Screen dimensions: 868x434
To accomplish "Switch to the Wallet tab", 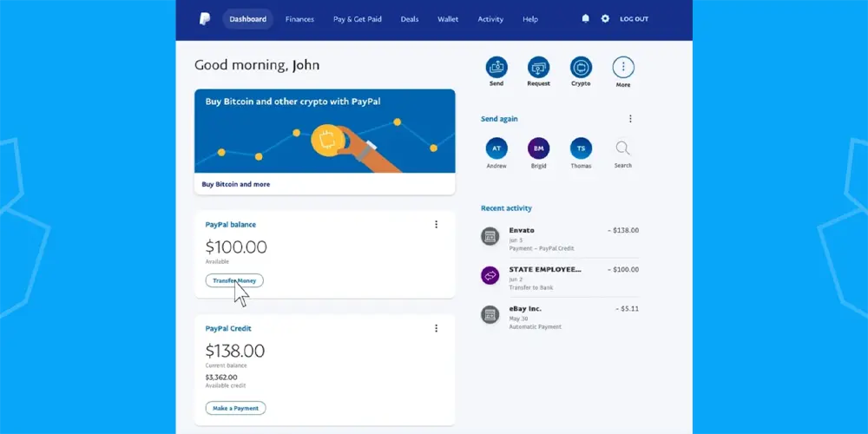I will [x=448, y=19].
